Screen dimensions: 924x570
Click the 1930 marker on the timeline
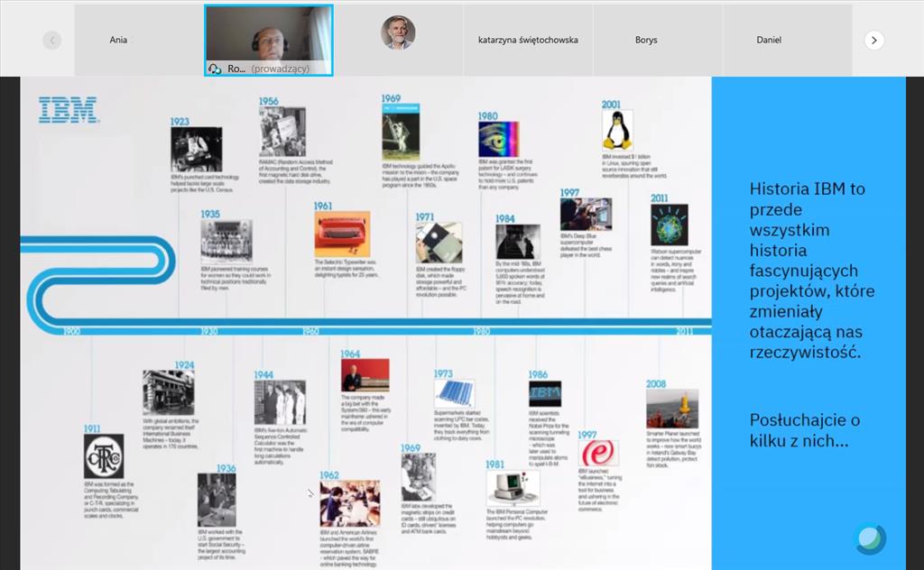point(209,331)
